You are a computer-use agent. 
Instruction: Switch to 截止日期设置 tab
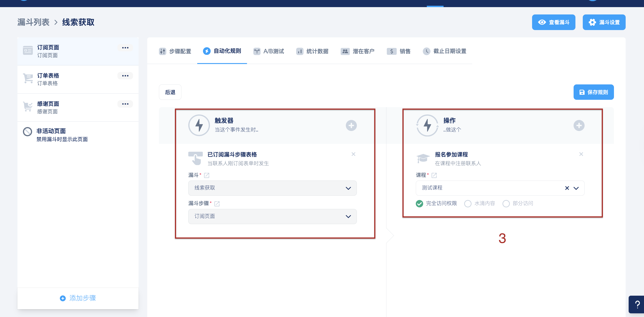444,51
